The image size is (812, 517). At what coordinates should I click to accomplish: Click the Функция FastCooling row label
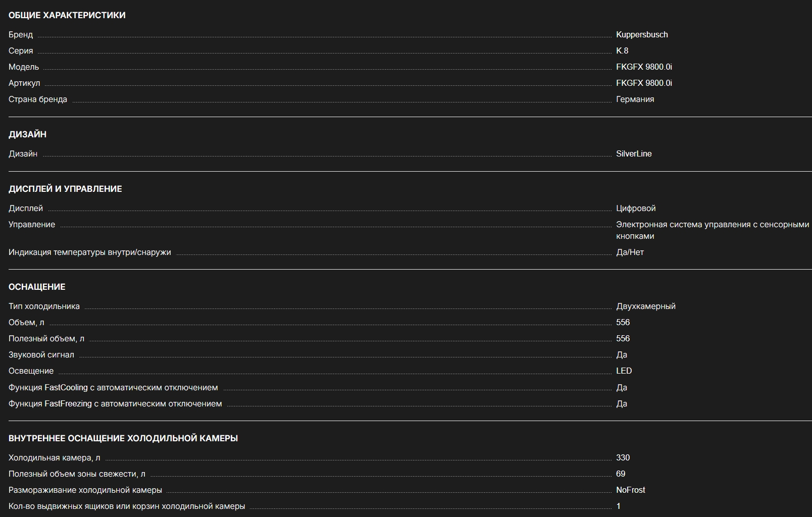(x=113, y=387)
